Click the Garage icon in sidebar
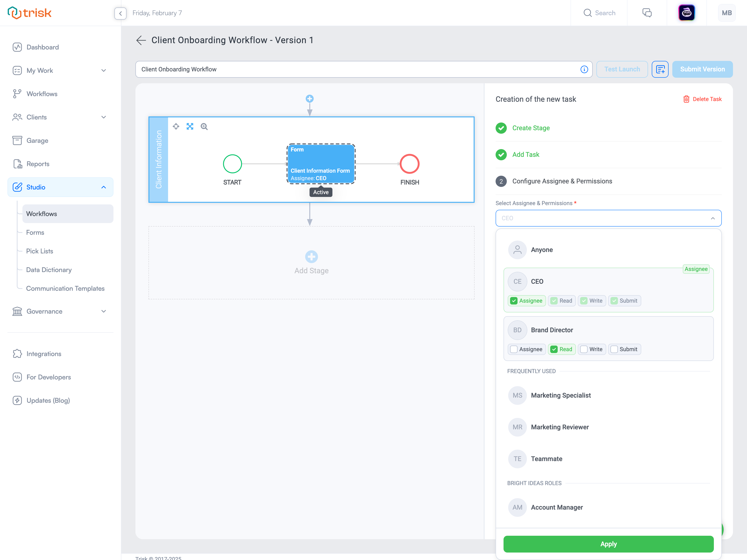 coord(17,140)
